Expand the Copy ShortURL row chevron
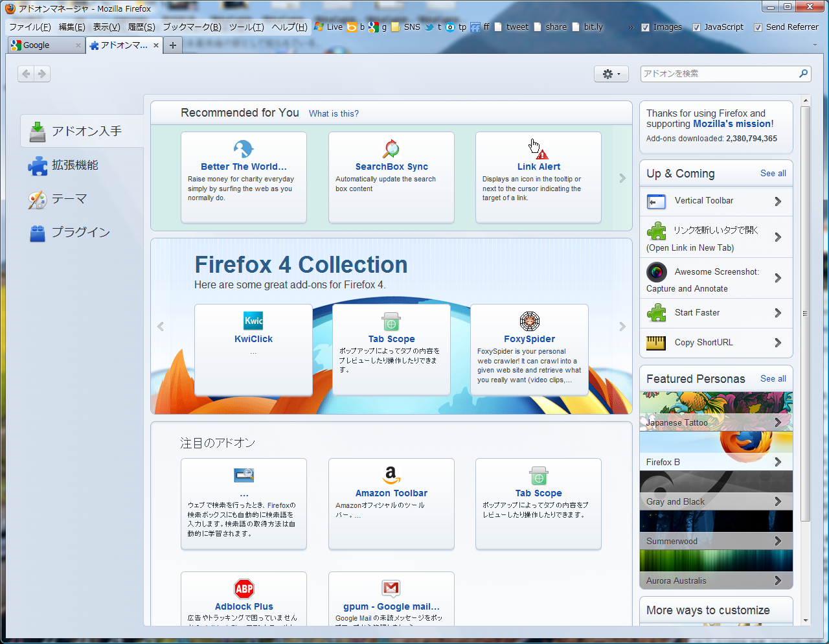This screenshot has width=829, height=644. (778, 343)
